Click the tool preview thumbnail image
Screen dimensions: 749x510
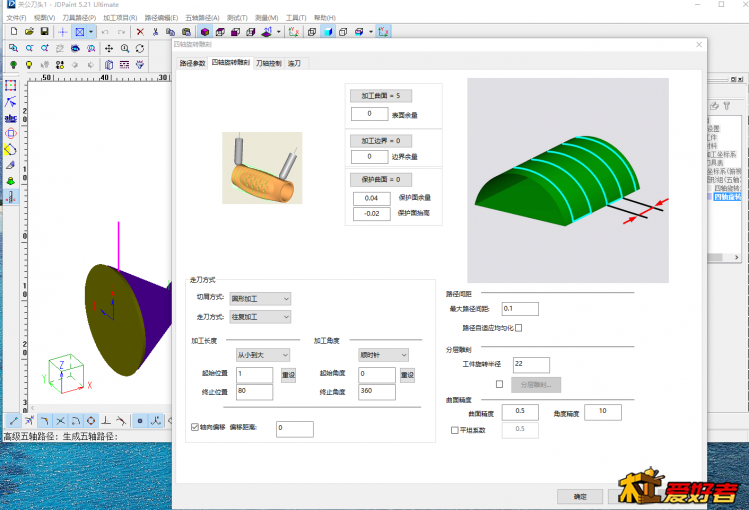click(262, 168)
